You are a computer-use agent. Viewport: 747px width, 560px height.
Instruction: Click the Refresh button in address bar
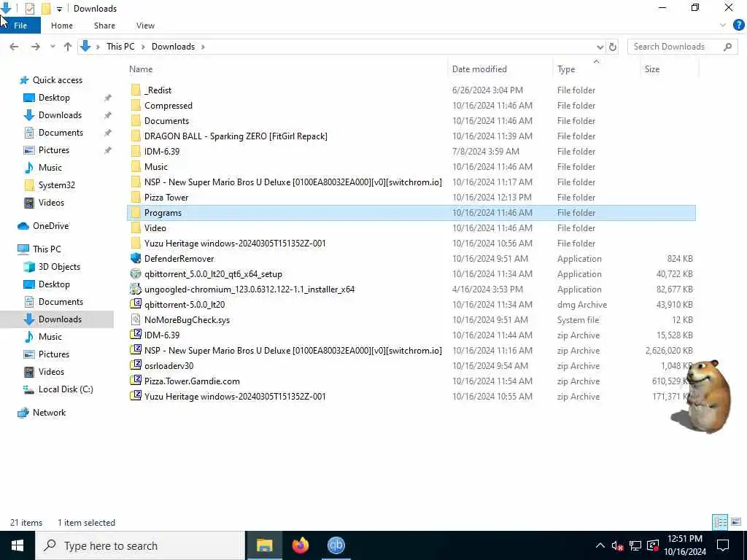pyautogui.click(x=613, y=47)
